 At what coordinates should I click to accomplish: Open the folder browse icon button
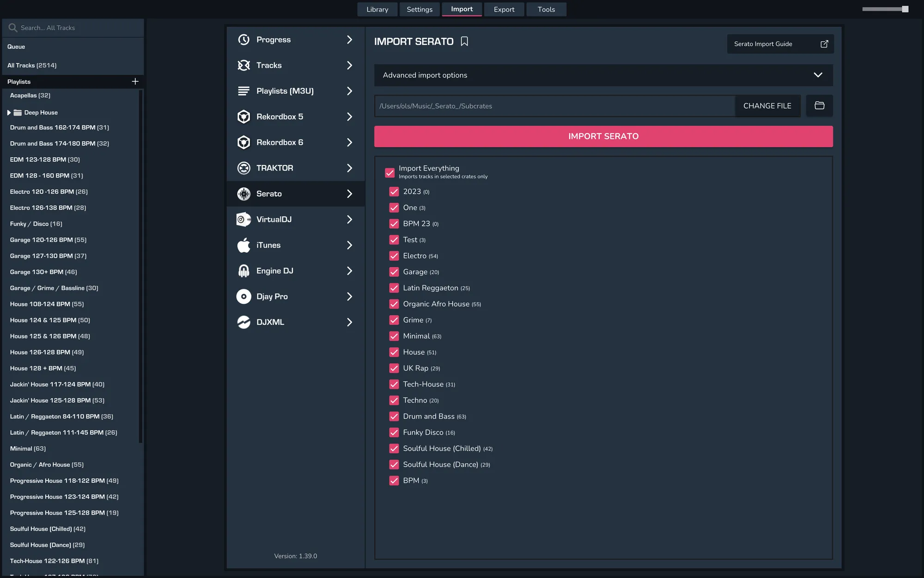coord(819,106)
